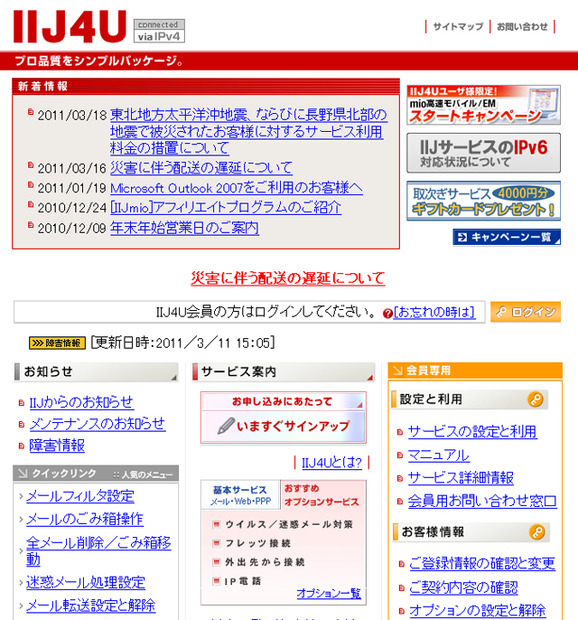This screenshot has height=620, width=578.
Task: Open the マニュアル link
Action: (x=438, y=455)
